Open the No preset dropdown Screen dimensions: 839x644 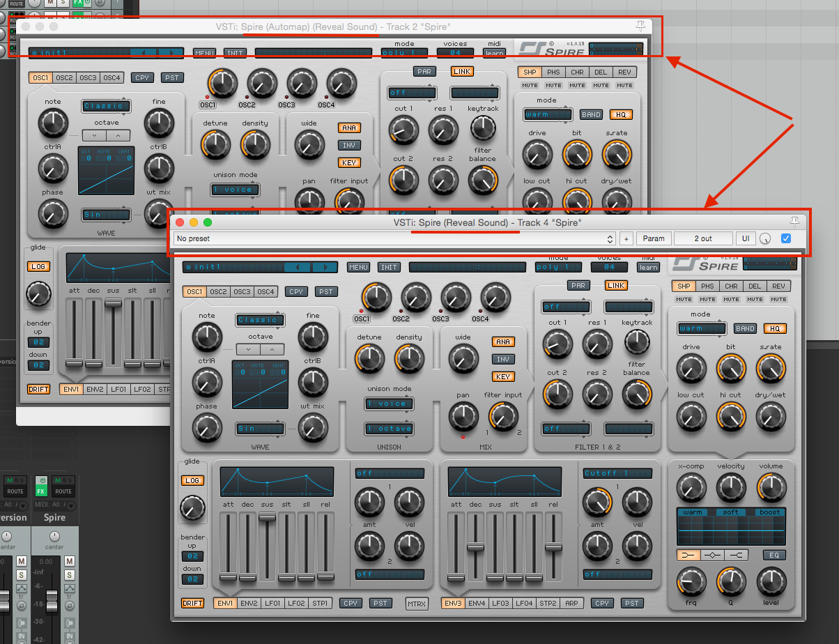(x=395, y=238)
